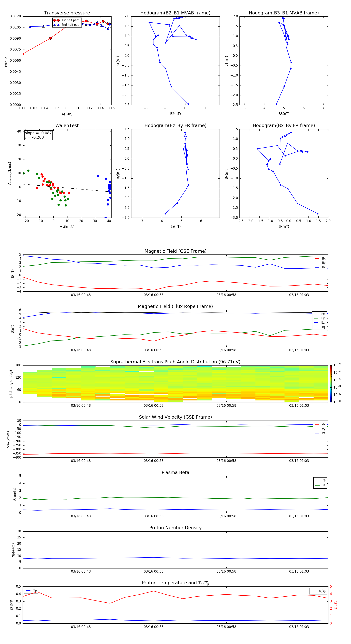This screenshot has width=351, height=644.
Task: Click 03/16 00:58 tick under Solar Wind Velocity
Action: tap(226, 461)
